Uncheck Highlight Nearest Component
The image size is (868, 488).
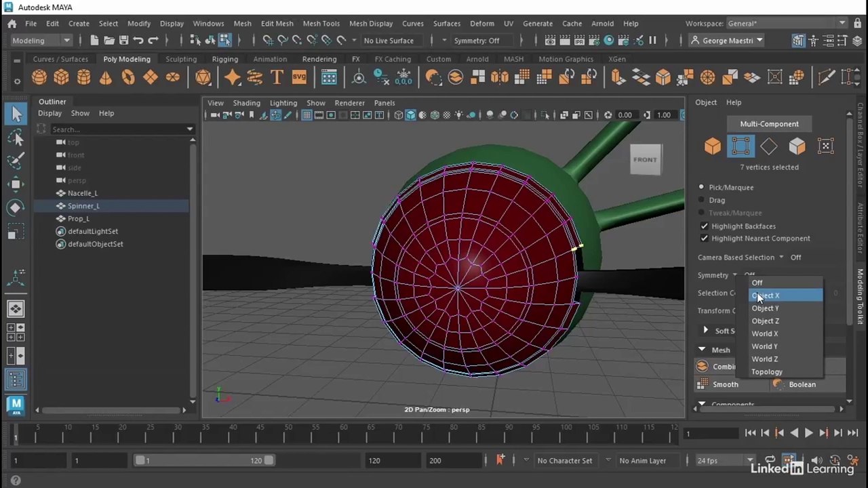(704, 239)
